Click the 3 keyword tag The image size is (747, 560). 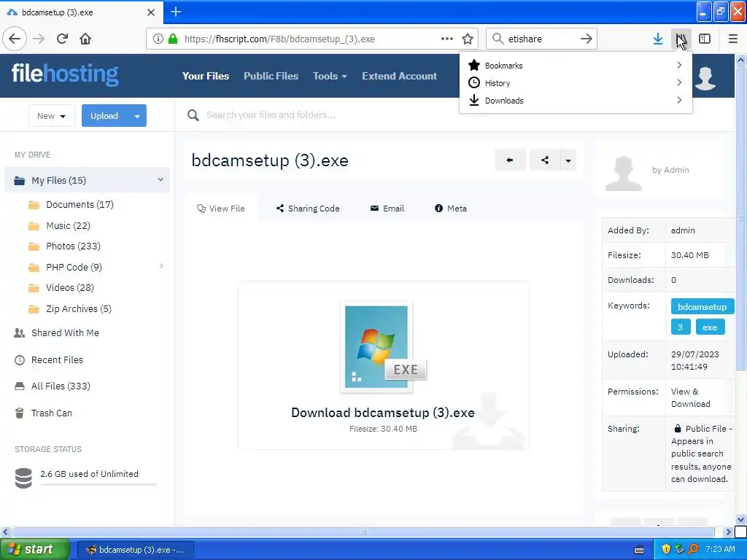point(681,327)
